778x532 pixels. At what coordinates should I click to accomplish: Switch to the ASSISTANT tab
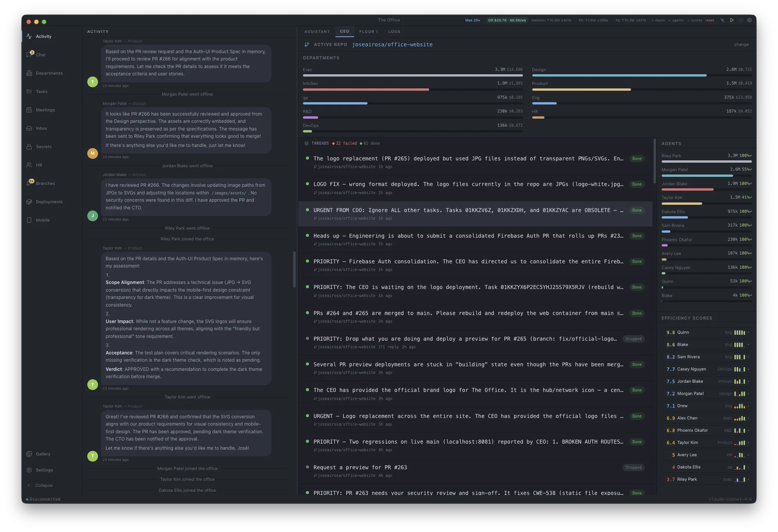317,32
